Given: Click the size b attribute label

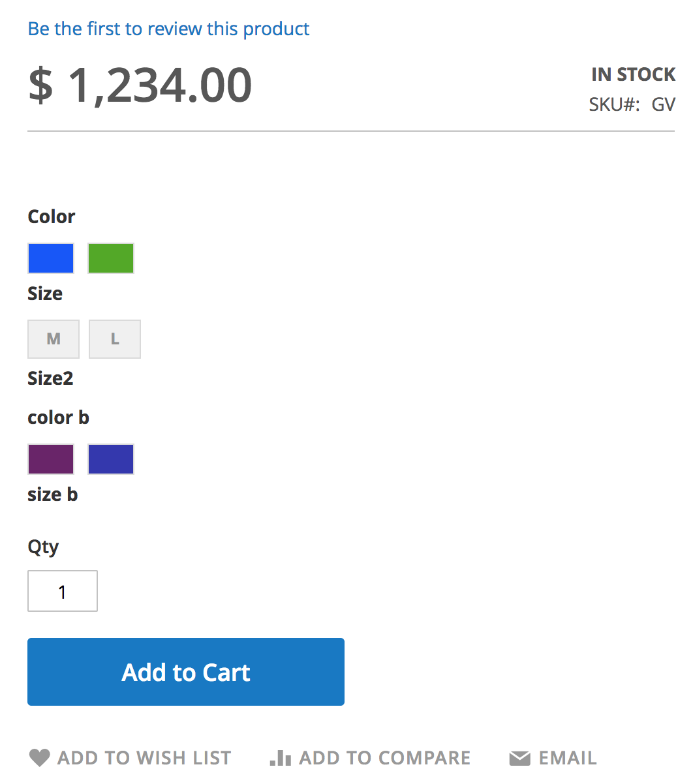Looking at the screenshot, I should click(x=52, y=494).
